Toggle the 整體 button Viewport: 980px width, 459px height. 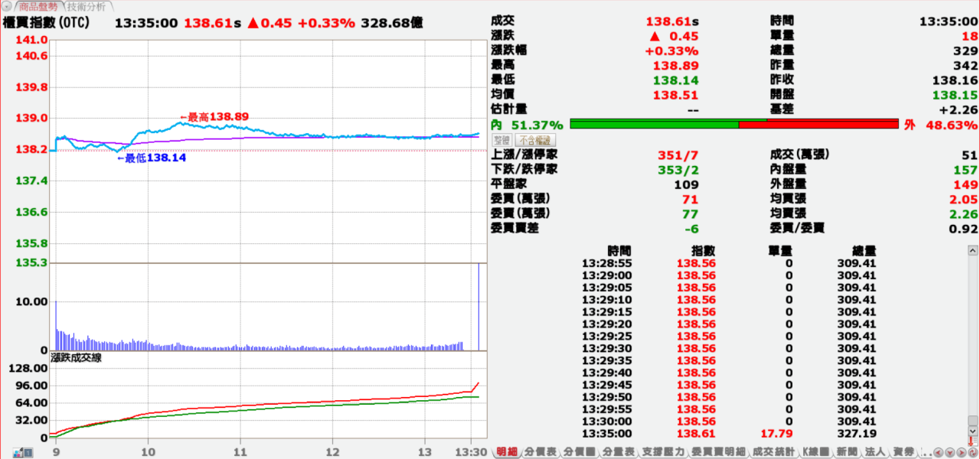pyautogui.click(x=501, y=140)
